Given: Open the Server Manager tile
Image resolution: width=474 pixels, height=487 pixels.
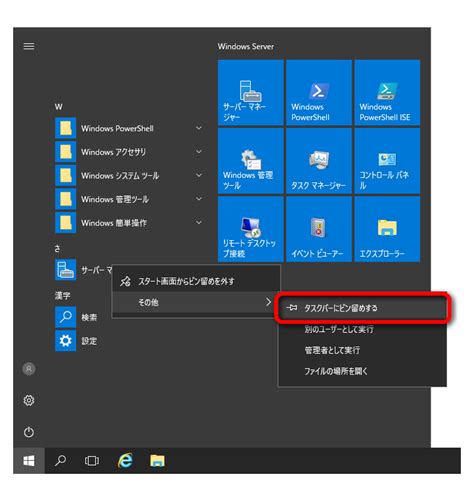Looking at the screenshot, I should point(250,93).
